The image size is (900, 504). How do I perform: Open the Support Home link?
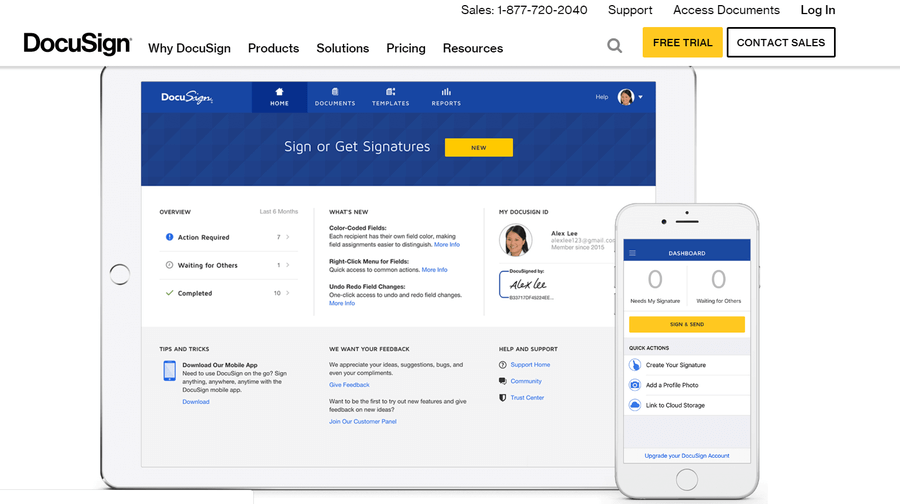point(530,365)
